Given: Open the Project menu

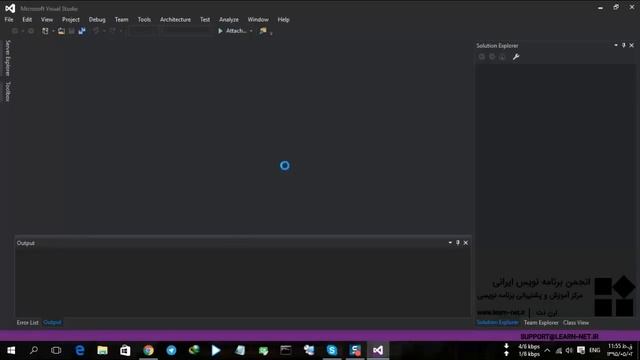Looking at the screenshot, I should tap(71, 20).
